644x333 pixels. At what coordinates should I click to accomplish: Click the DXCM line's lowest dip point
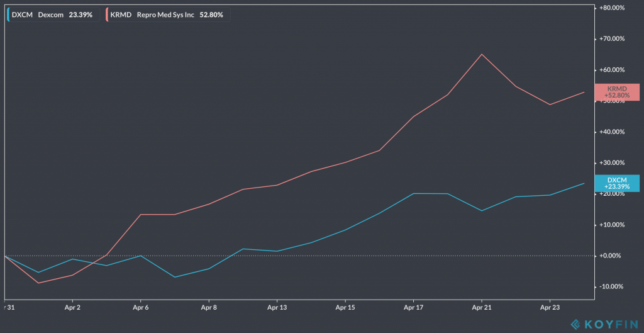coord(174,277)
